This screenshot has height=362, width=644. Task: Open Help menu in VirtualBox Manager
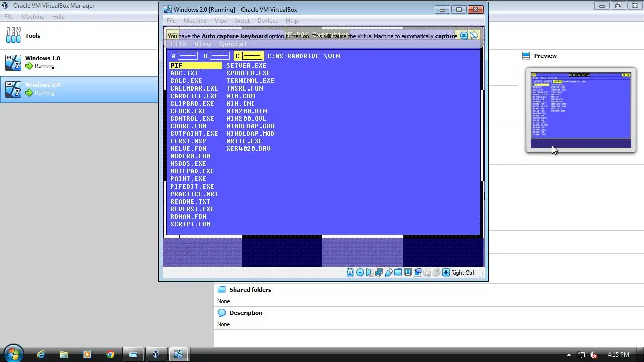pos(58,17)
